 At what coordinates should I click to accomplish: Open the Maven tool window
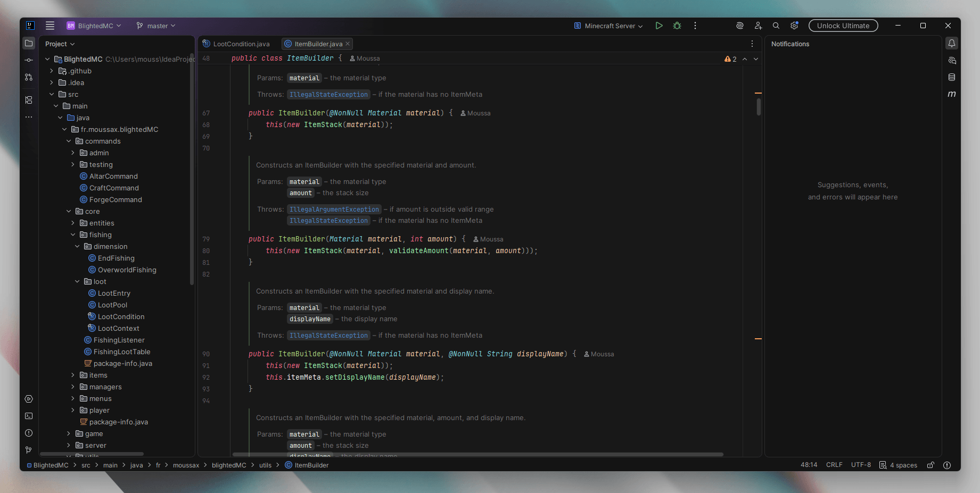[x=952, y=94]
